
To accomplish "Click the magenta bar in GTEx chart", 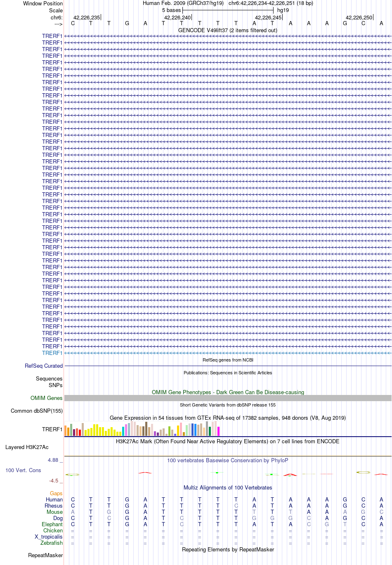I will click(x=218, y=431).
